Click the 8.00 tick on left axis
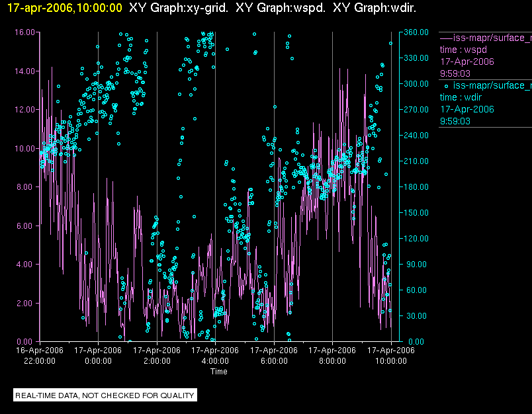Viewport: 532px width, 414px height. coord(26,186)
